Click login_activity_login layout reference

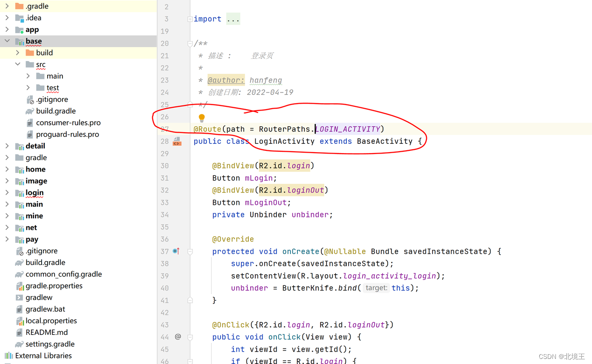pyautogui.click(x=389, y=276)
